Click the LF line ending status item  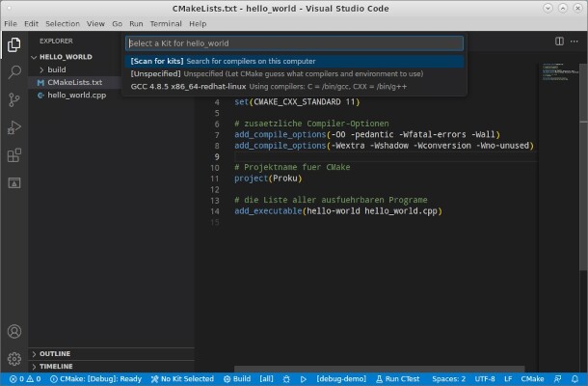508,379
